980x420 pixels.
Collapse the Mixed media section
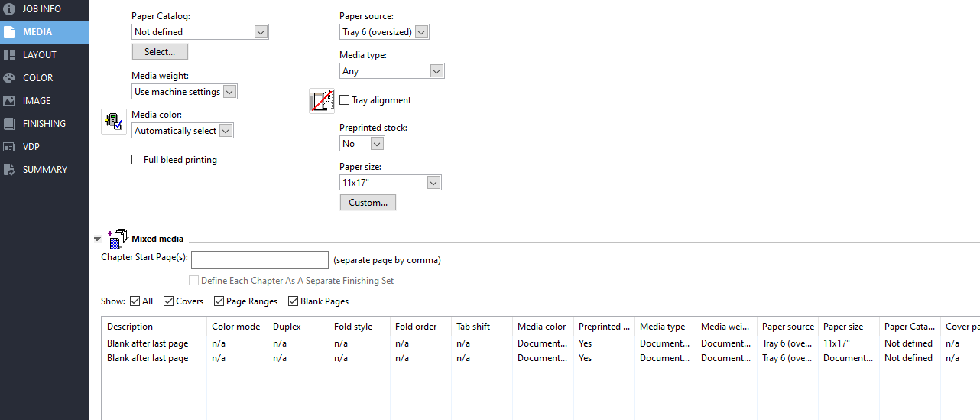click(x=97, y=239)
